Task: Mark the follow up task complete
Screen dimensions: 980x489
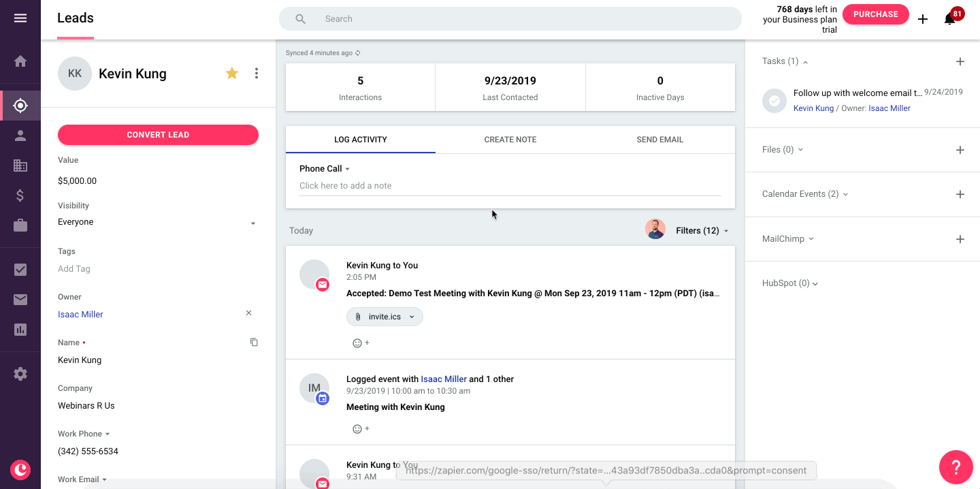Action: [x=774, y=100]
